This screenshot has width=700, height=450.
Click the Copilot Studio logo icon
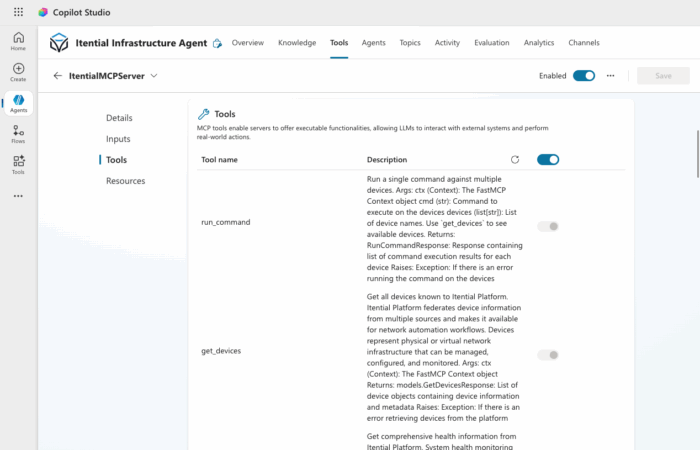(x=43, y=12)
